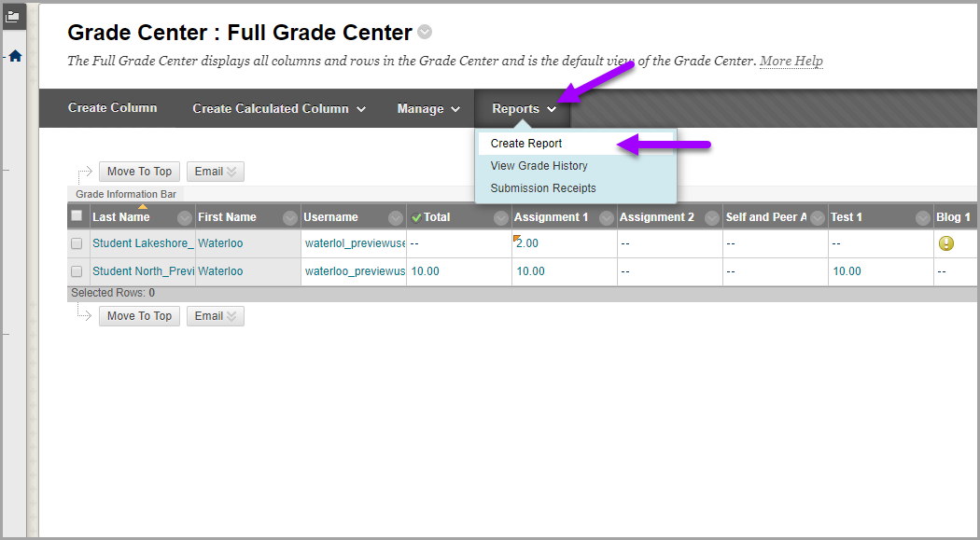This screenshot has width=980, height=540.
Task: Open Username column options chevron
Action: [x=395, y=217]
